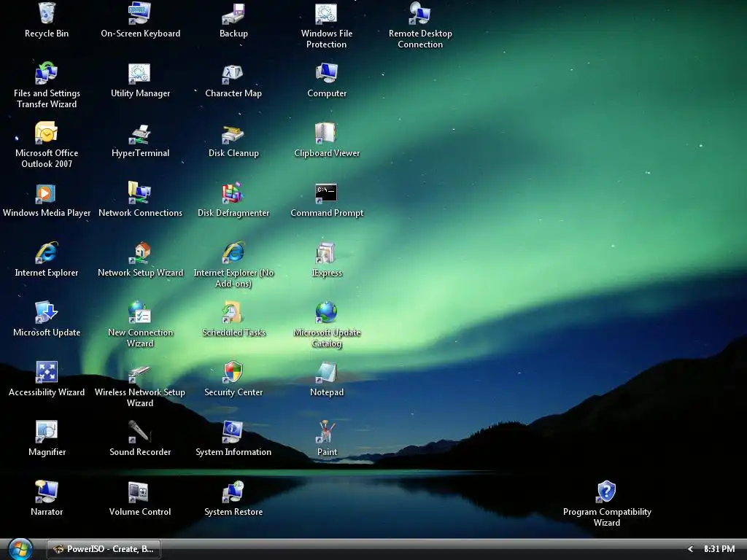This screenshot has width=747, height=560.
Task: Select the System Information icon
Action: click(x=233, y=432)
